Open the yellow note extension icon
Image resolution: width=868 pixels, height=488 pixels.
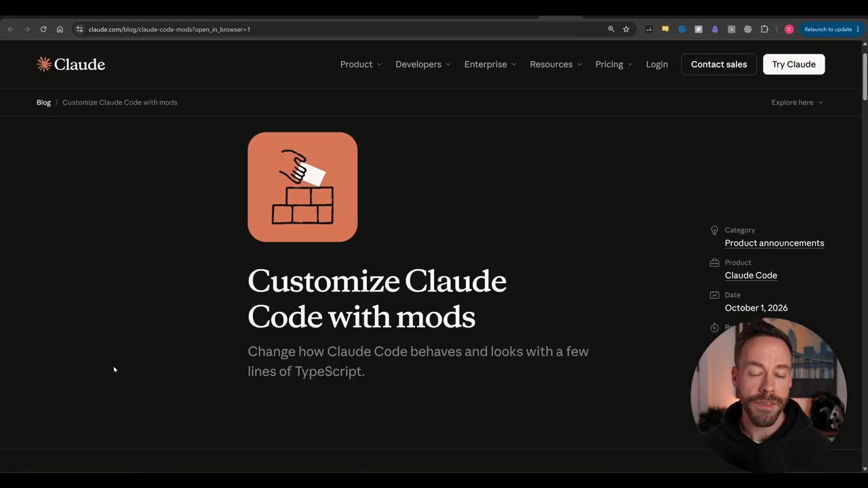click(665, 29)
